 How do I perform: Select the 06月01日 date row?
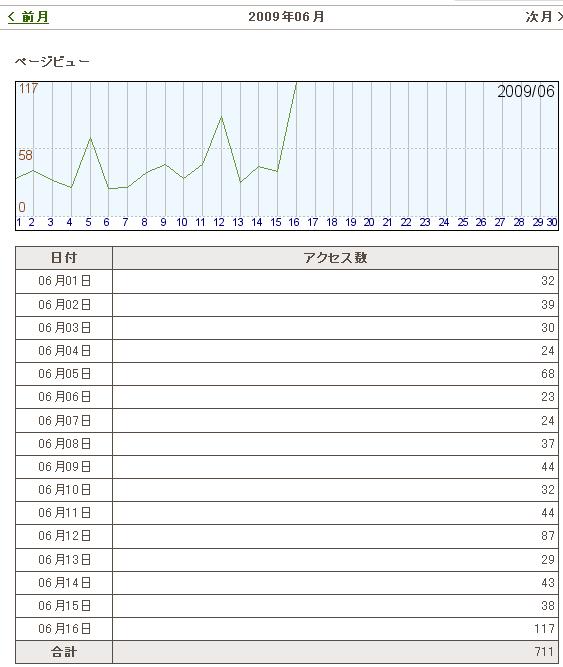(287, 281)
